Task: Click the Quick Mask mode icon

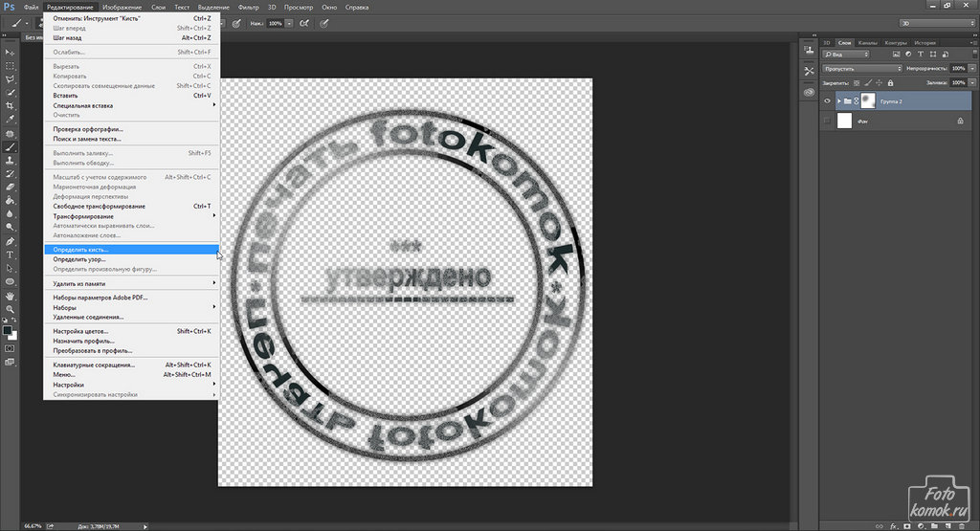Action: click(10, 348)
